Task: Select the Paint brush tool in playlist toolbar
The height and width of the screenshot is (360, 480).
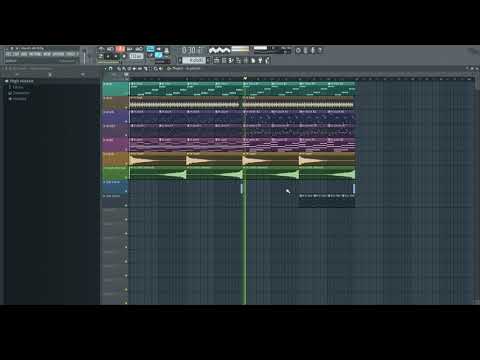Action: 124,68
